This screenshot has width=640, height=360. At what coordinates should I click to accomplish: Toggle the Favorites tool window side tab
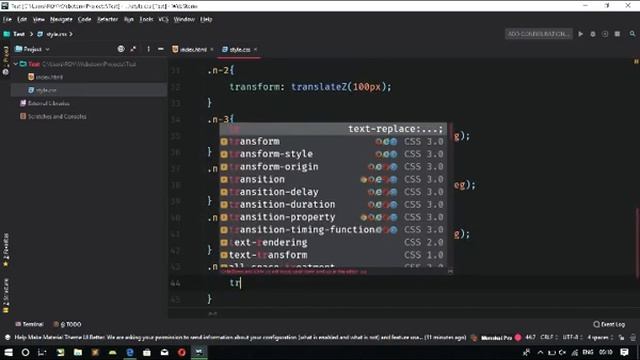click(x=5, y=250)
